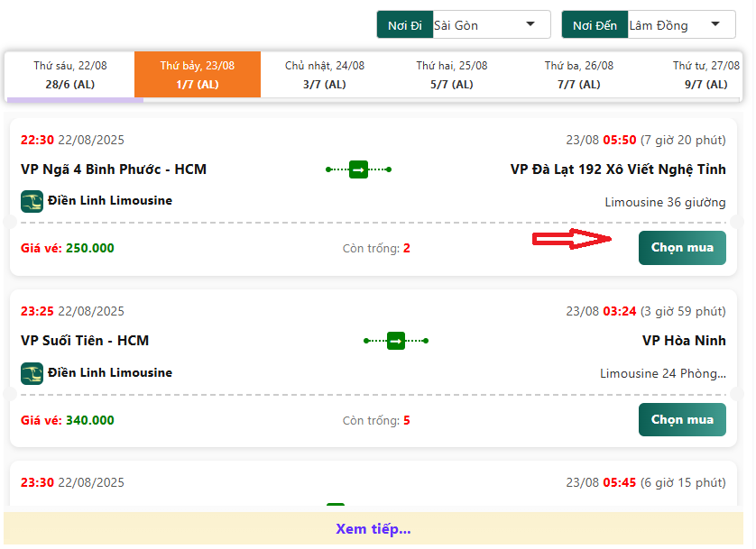This screenshot has height=549, width=756.
Task: Click route arrow icon on Suối Tiên trip
Action: [396, 341]
